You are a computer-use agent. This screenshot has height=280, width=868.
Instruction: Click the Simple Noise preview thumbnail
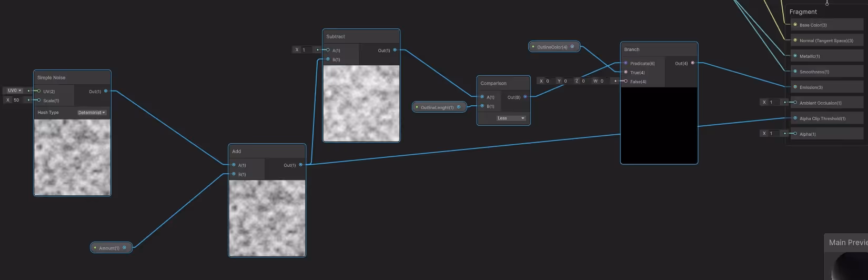72,157
